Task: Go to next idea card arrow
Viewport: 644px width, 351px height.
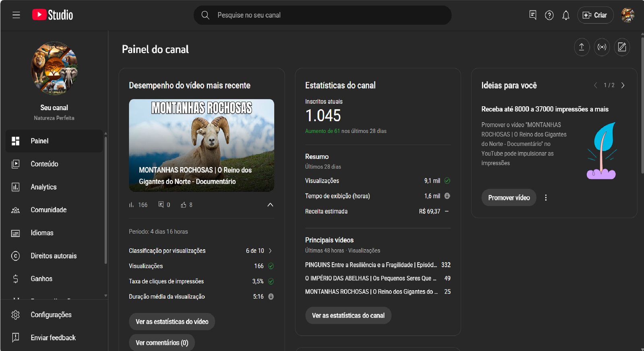Action: (623, 85)
